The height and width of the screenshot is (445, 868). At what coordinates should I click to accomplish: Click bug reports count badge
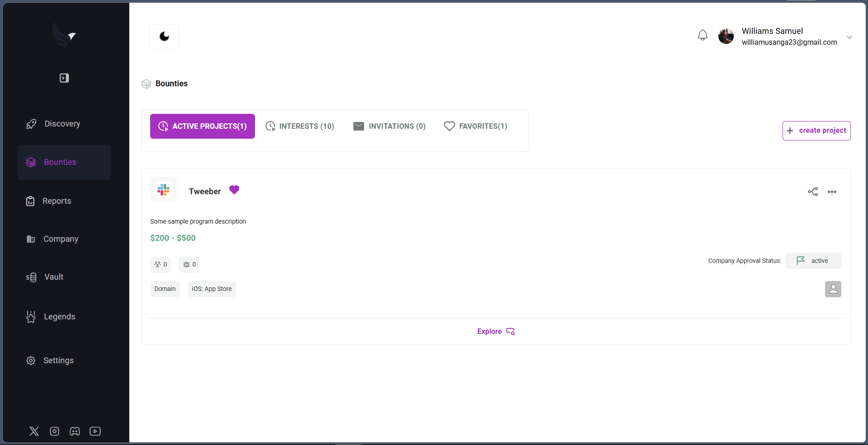189,265
